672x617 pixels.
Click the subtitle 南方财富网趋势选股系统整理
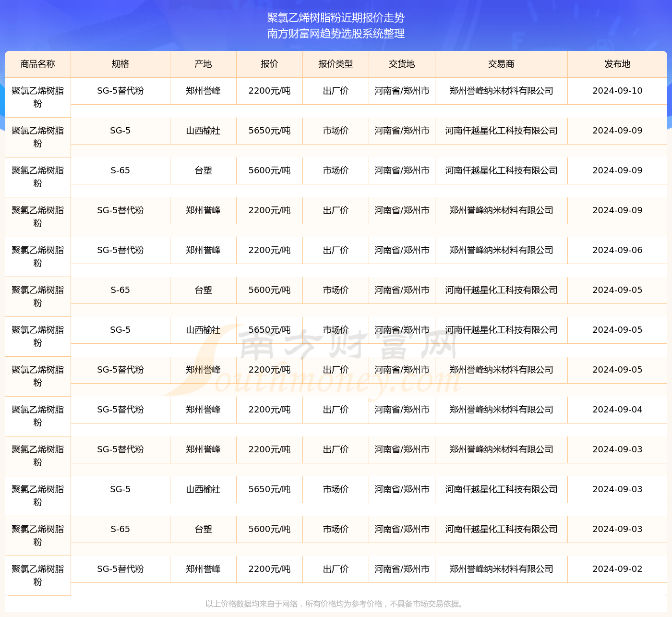pyautogui.click(x=336, y=34)
